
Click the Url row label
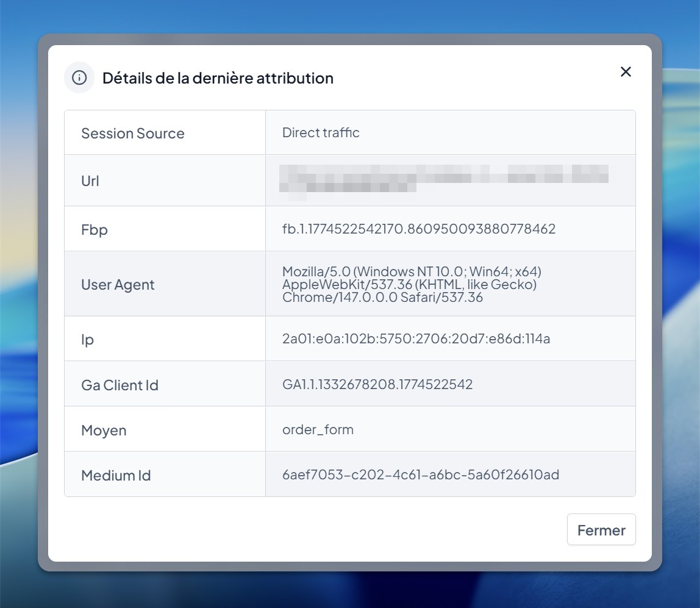click(165, 181)
